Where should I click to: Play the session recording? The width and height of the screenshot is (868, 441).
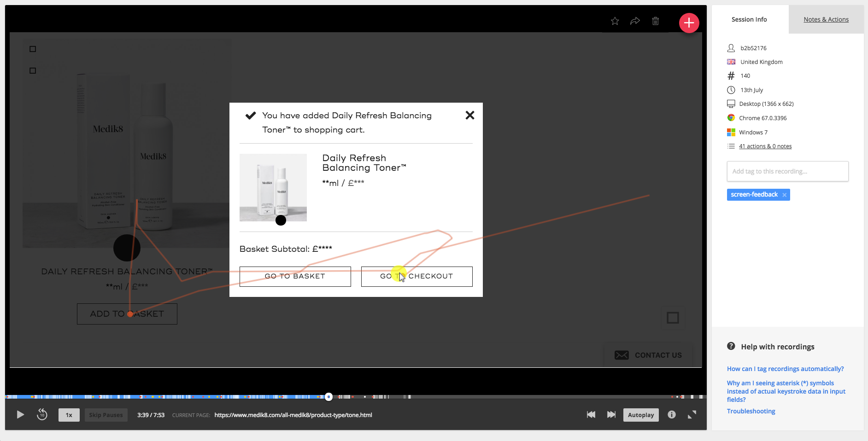click(x=20, y=415)
